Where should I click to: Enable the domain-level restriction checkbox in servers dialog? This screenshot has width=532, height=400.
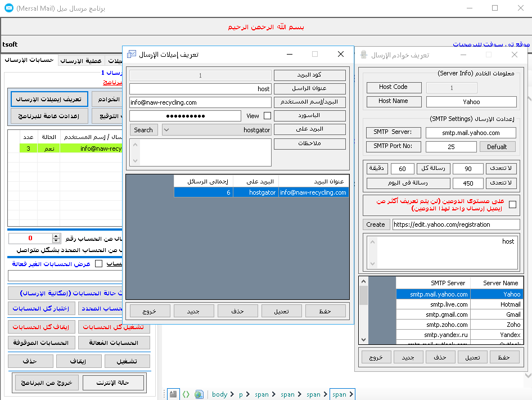[x=513, y=204]
